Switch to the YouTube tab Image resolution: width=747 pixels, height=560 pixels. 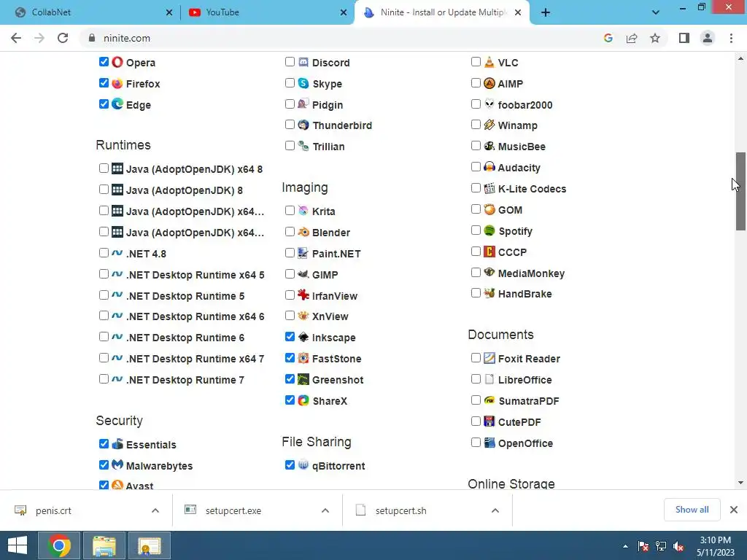tap(267, 12)
